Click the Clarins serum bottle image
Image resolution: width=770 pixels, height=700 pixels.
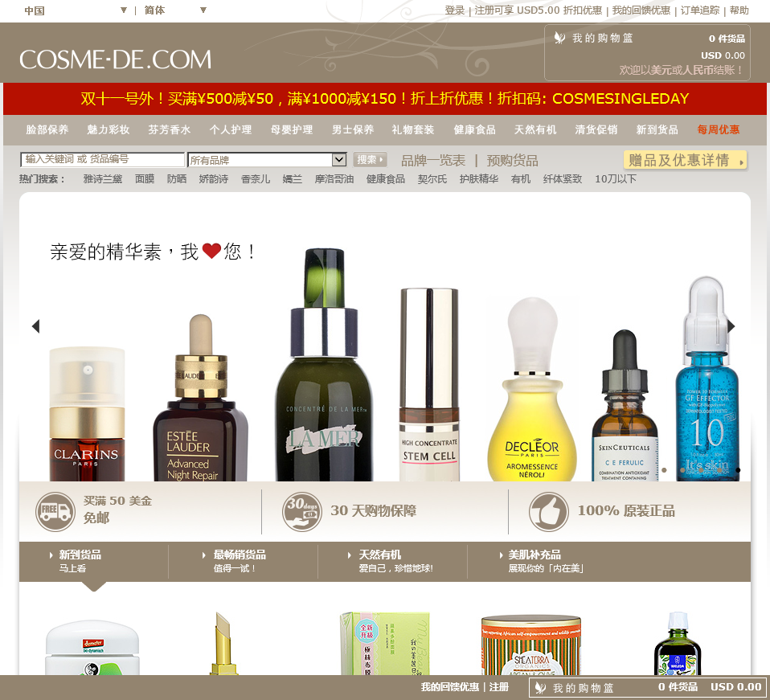coord(87,414)
